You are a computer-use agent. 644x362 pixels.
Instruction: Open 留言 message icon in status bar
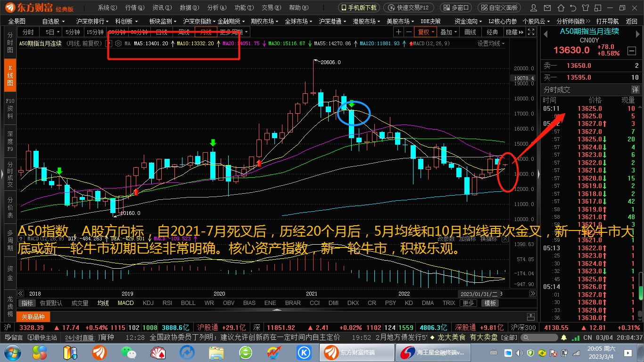tap(13, 337)
